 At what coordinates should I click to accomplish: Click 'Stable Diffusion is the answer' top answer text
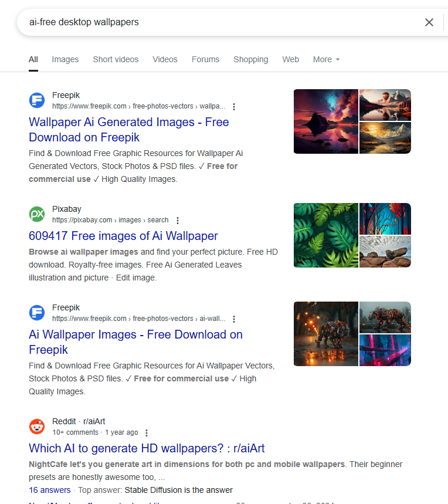coord(179,490)
